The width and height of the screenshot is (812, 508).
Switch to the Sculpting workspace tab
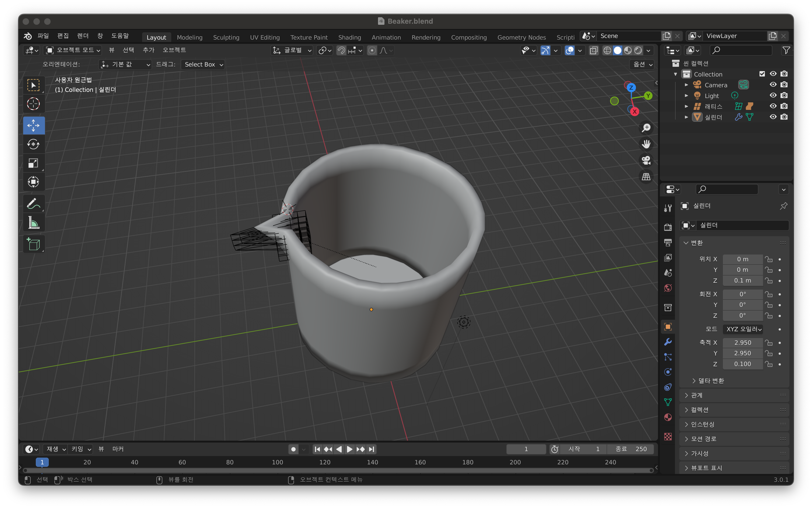click(226, 37)
